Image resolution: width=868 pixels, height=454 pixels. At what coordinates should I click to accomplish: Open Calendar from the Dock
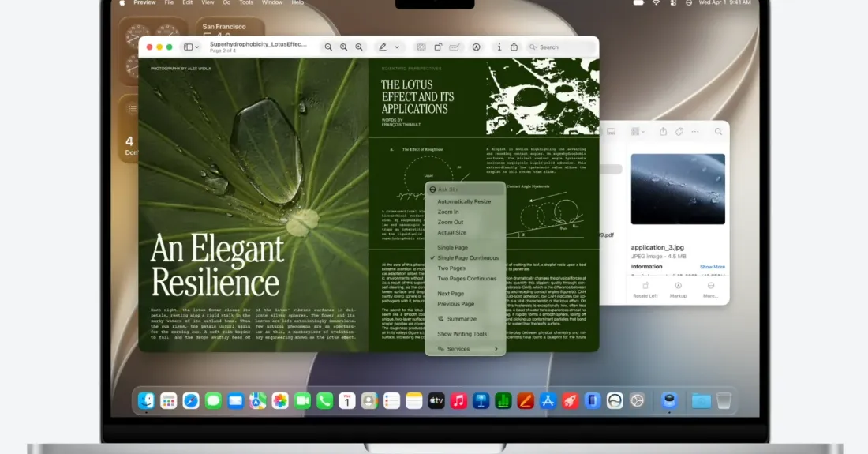coord(347,400)
